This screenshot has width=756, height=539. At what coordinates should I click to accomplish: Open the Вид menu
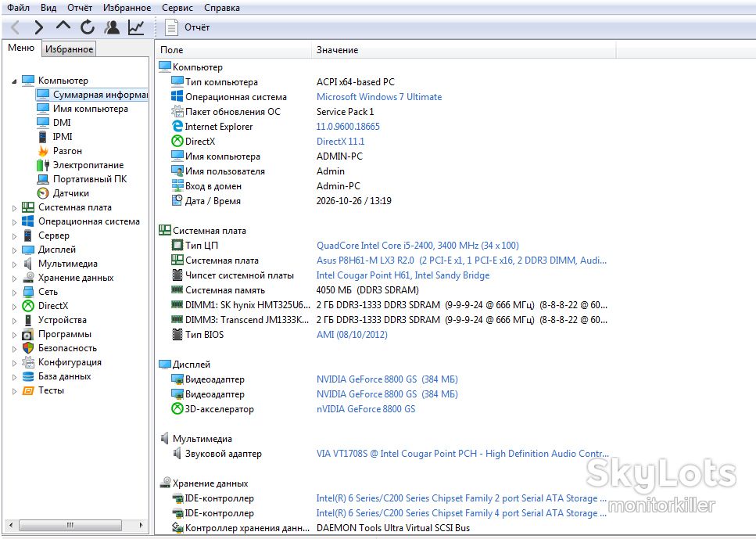(x=48, y=8)
